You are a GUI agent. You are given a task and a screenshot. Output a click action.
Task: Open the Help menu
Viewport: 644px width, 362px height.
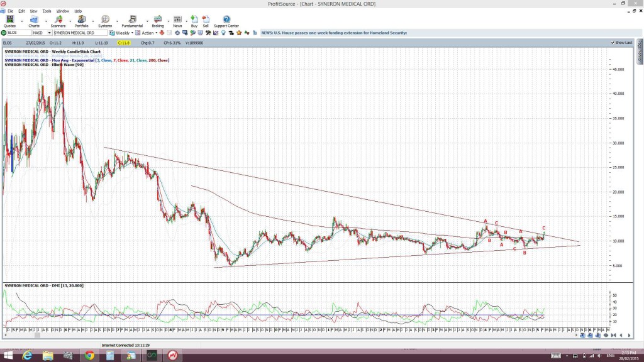(78, 11)
